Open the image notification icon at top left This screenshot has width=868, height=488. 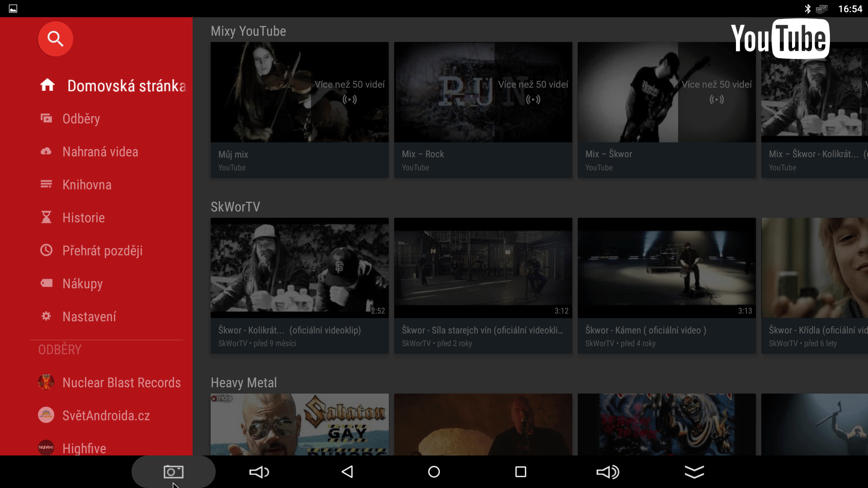pos(13,9)
